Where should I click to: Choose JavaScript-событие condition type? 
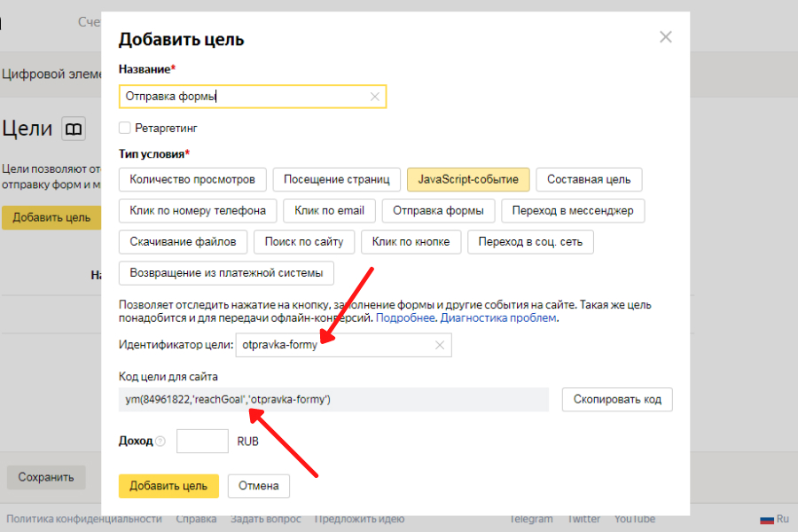point(468,179)
